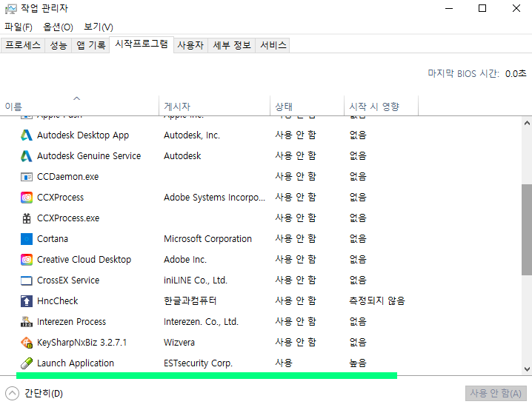Switch to the 프로세스 tab
This screenshot has width=532, height=410.
(23, 45)
